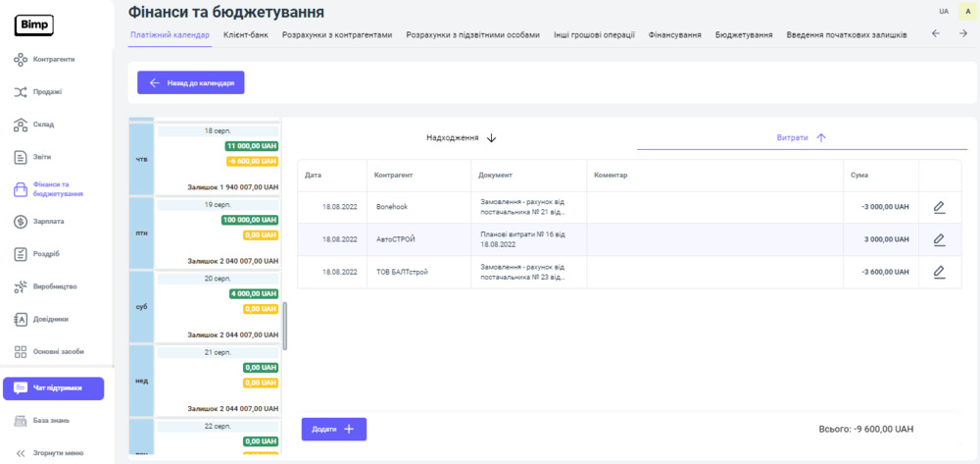Edit the Bonehook row with pencil icon
The image size is (980, 464).
click(938, 207)
